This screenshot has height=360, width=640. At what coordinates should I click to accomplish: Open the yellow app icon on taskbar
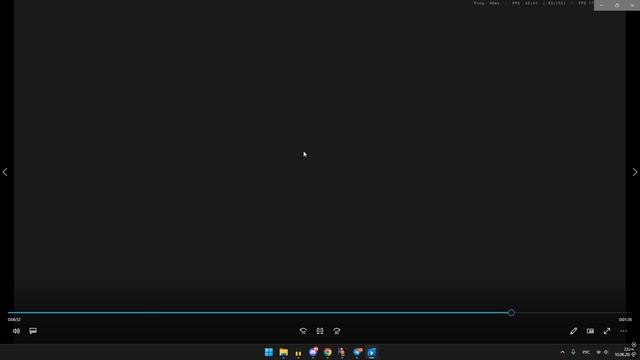click(x=298, y=353)
